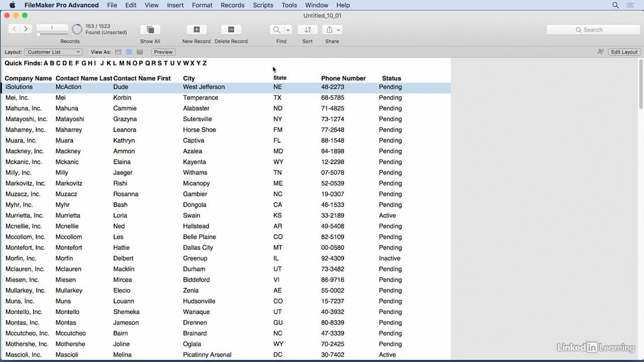The width and height of the screenshot is (644, 362).
Task: Open the File menu
Action: [112, 5]
